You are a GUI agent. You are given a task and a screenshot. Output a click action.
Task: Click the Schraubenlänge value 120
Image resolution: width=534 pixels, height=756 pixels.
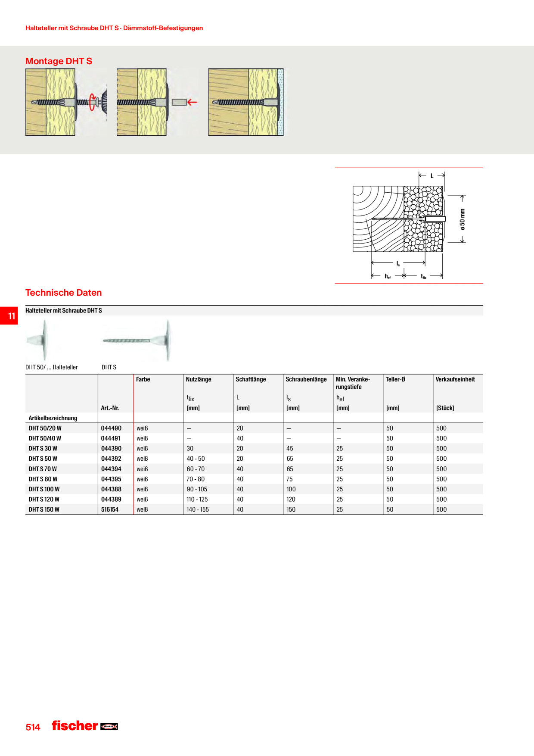[x=291, y=499]
